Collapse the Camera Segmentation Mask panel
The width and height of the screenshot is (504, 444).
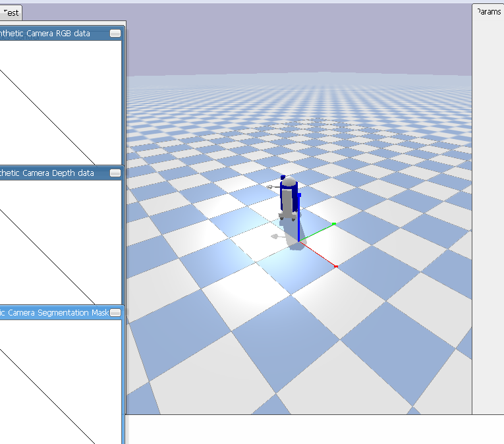(x=115, y=312)
